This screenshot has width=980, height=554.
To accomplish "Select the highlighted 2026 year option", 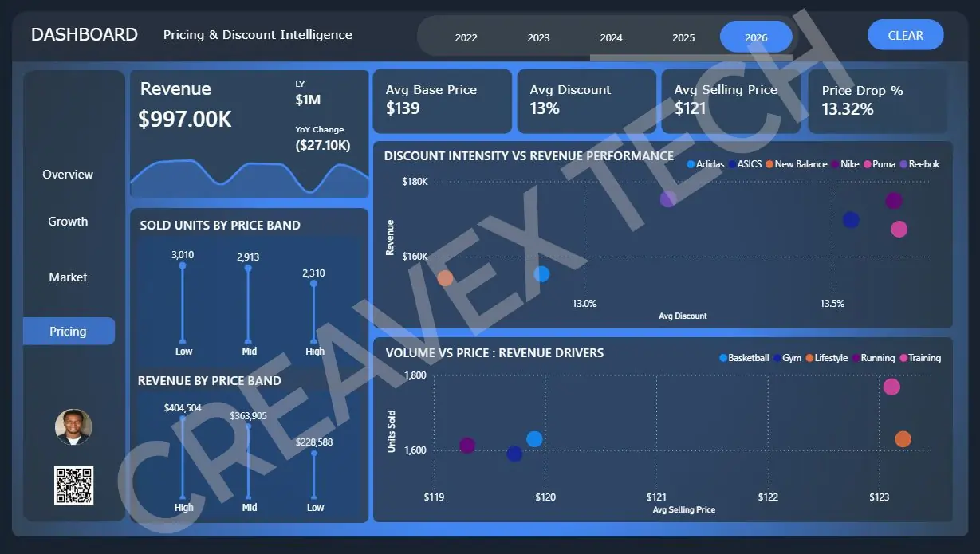I will pos(756,37).
